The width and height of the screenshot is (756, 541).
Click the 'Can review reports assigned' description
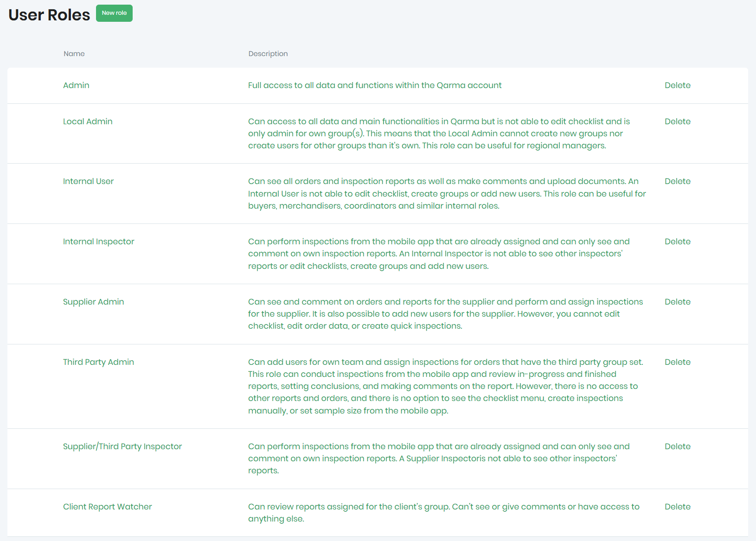pyautogui.click(x=444, y=513)
